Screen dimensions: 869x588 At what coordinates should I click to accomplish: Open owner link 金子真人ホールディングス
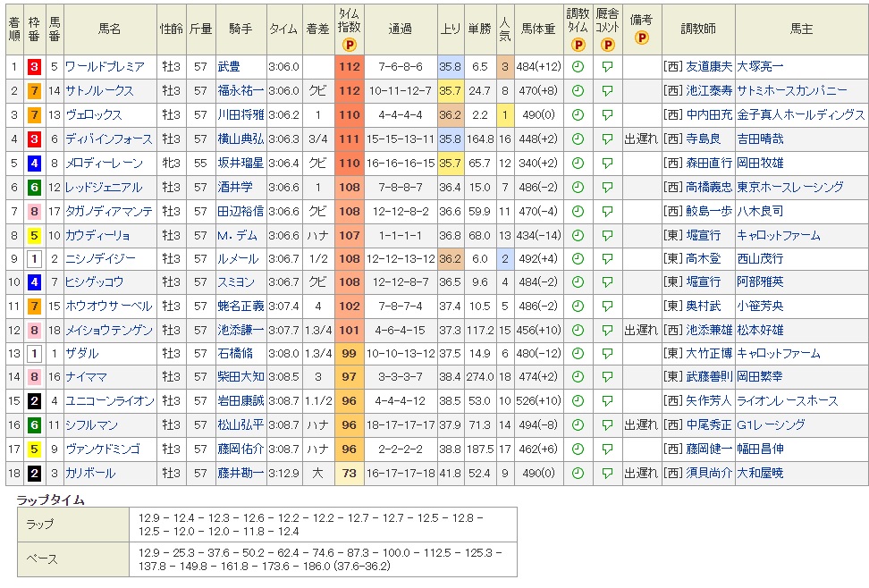pos(800,114)
